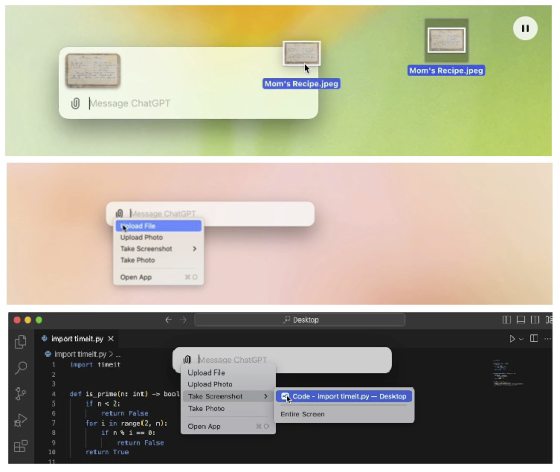The height and width of the screenshot is (472, 560).
Task: Open Run and Debug in the activity bar
Action: [x=21, y=420]
